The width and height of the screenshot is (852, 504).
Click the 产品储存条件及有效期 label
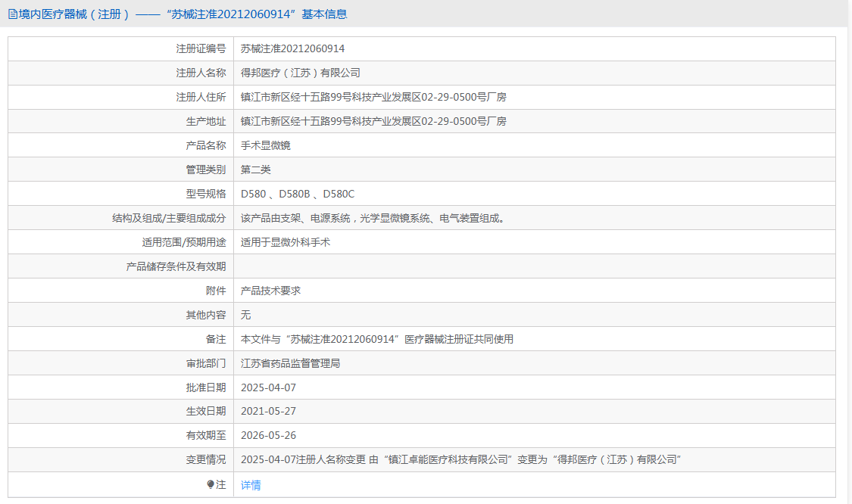[176, 266]
